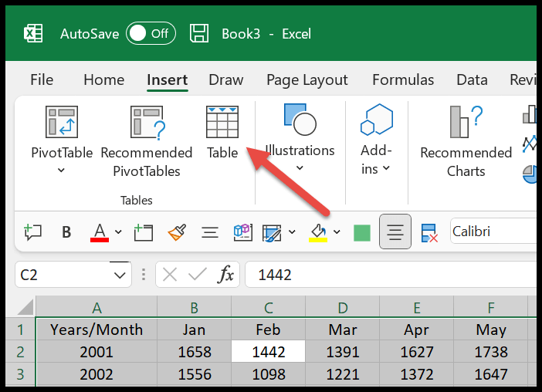The width and height of the screenshot is (542, 392).
Task: Go to Page Layout tab
Action: (x=307, y=79)
